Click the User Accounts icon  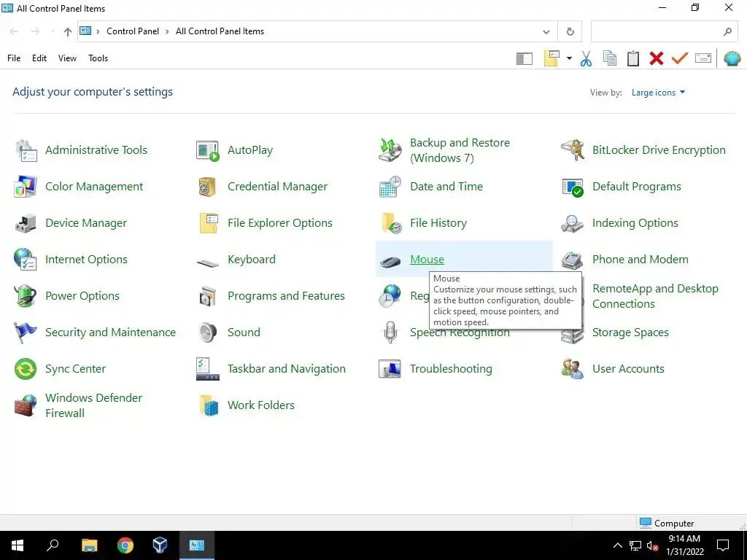[x=573, y=369]
